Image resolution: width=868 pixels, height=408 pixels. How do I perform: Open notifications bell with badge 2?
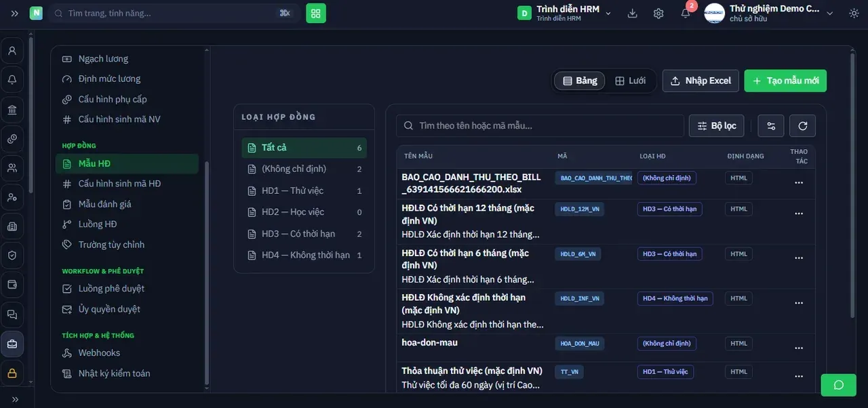click(686, 13)
